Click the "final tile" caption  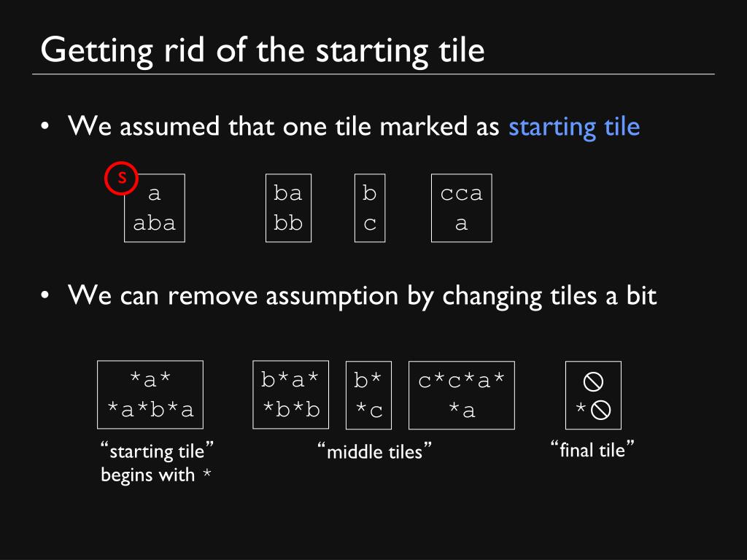(x=592, y=449)
